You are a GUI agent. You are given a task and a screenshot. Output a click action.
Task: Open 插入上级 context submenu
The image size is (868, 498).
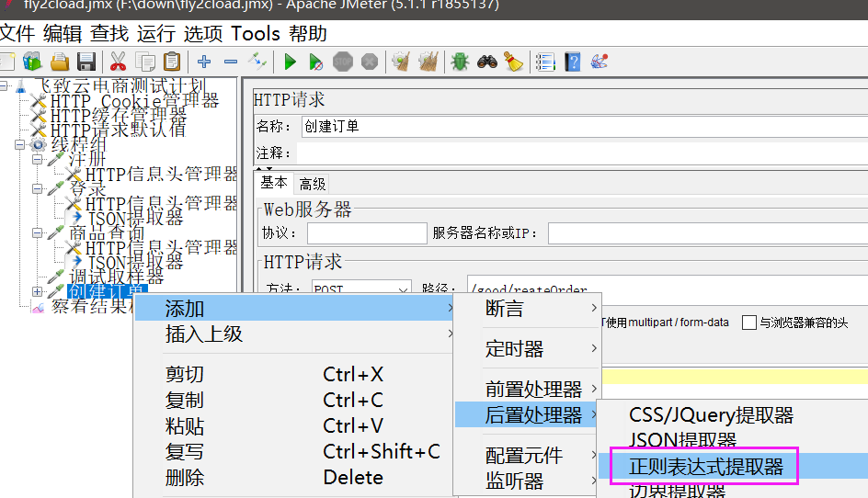[294, 334]
